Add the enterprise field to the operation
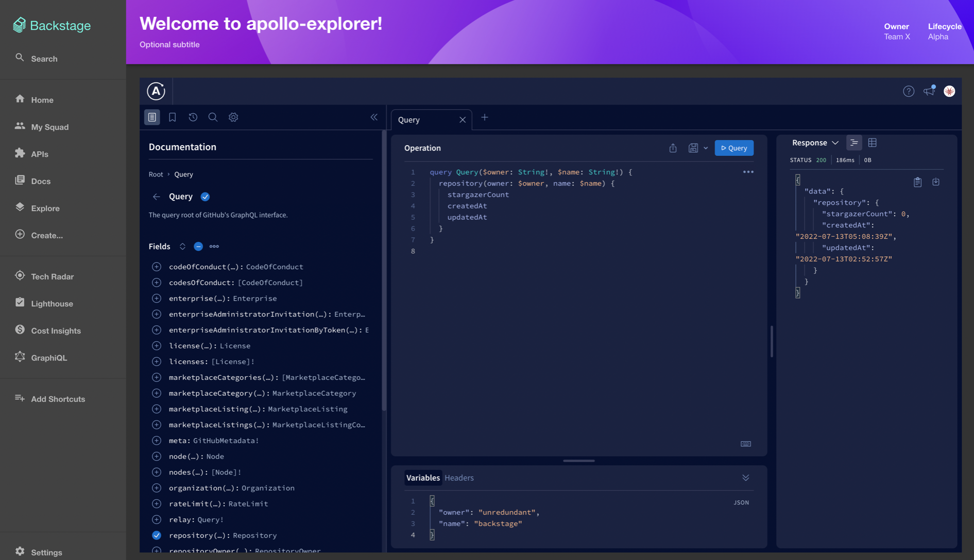This screenshot has width=974, height=560. pyautogui.click(x=157, y=299)
